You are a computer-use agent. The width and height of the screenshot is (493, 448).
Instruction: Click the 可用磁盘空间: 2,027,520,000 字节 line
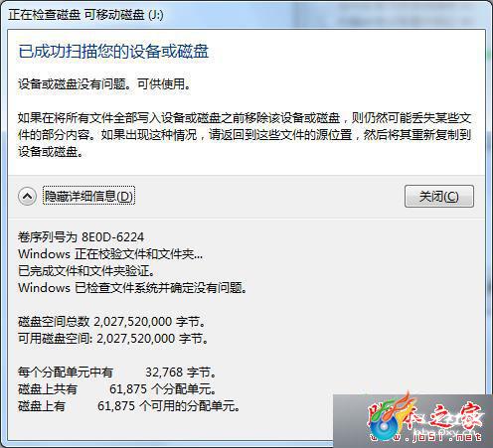coord(113,339)
